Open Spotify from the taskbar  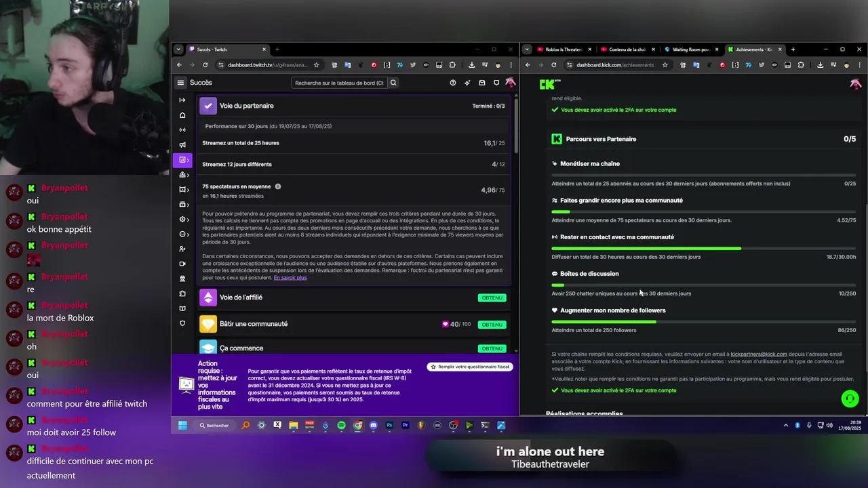(341, 426)
